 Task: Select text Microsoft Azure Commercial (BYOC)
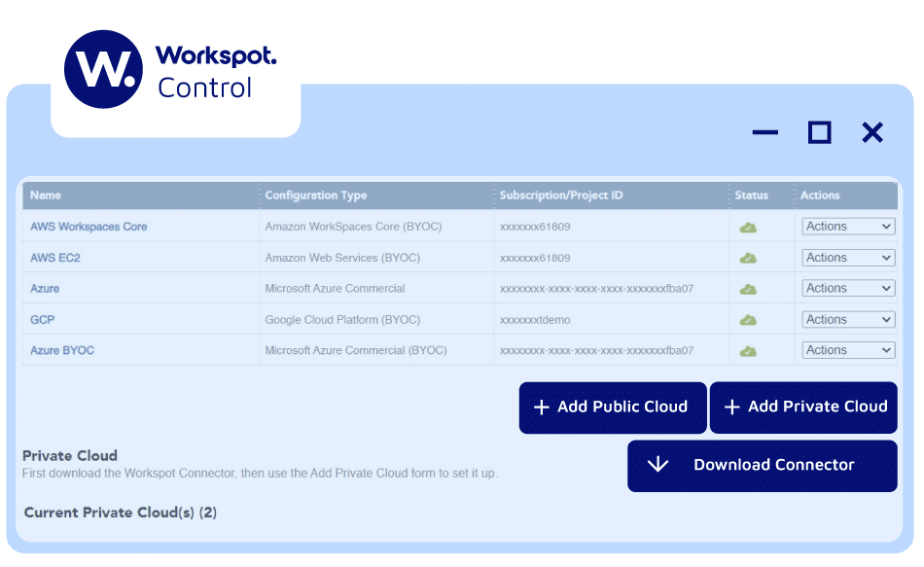(x=356, y=350)
